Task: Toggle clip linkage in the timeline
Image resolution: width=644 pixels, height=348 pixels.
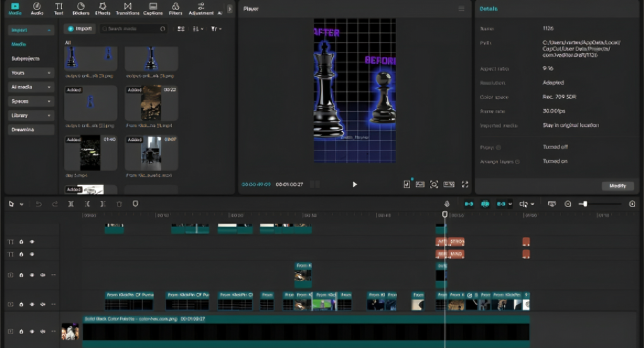Action: (x=501, y=204)
